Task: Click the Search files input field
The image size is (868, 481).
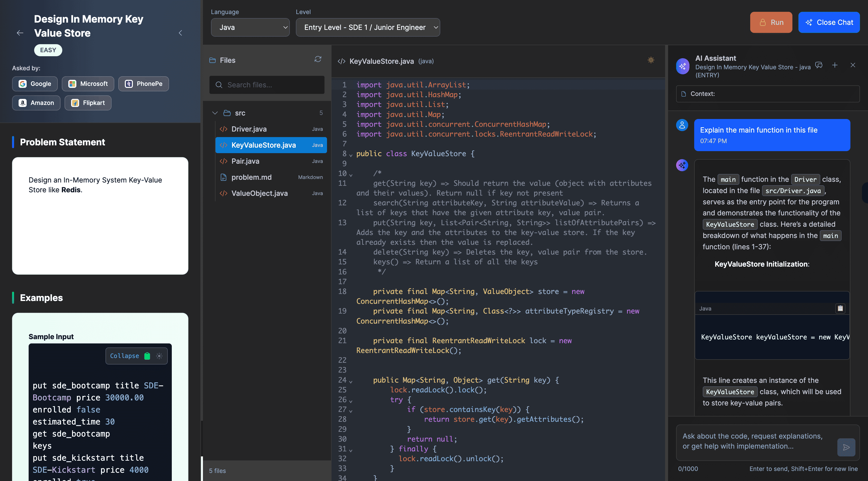Action: (x=266, y=85)
